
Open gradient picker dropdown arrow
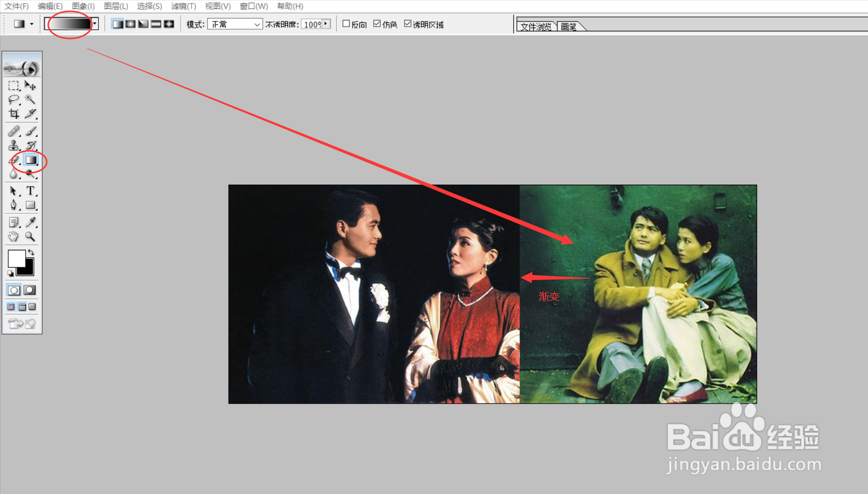95,24
